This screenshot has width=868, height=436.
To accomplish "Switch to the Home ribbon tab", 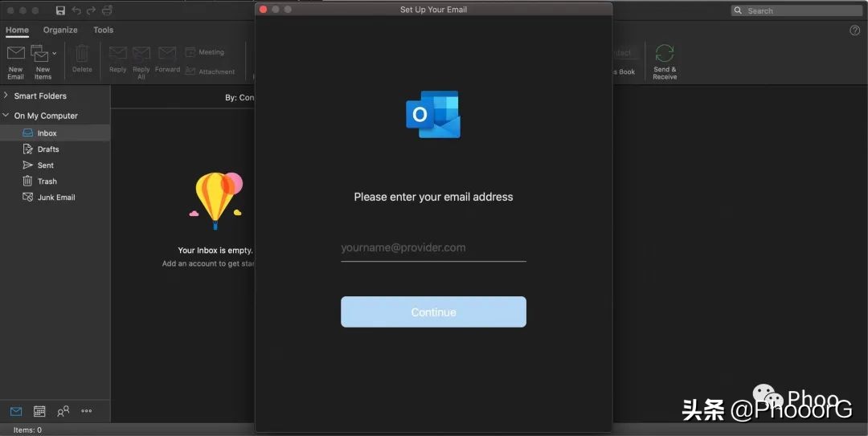I will point(17,31).
